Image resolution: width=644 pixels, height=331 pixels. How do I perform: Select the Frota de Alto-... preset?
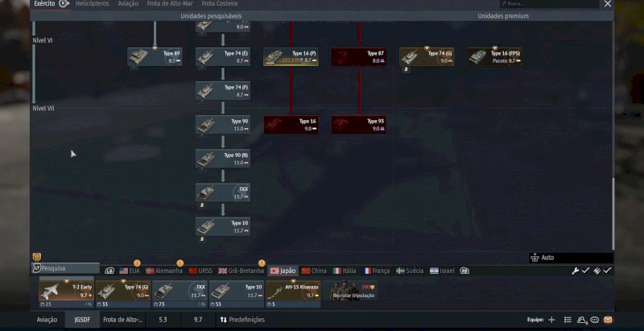point(122,320)
